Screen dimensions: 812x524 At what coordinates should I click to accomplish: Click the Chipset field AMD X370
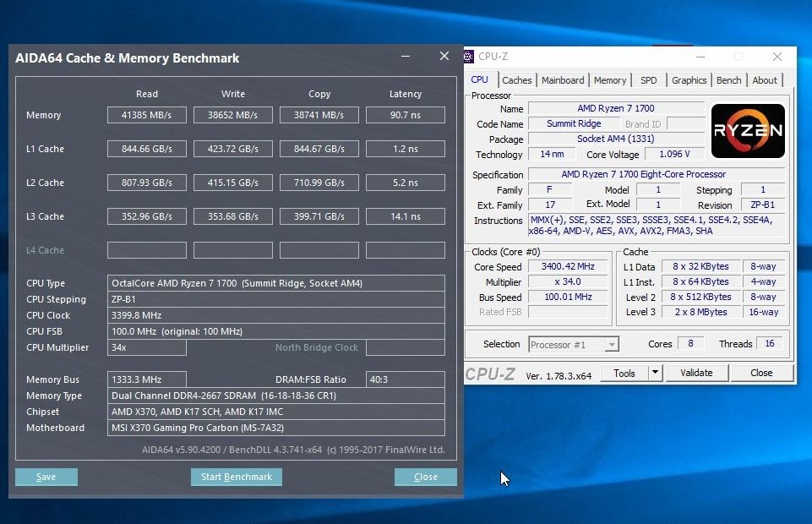click(276, 412)
